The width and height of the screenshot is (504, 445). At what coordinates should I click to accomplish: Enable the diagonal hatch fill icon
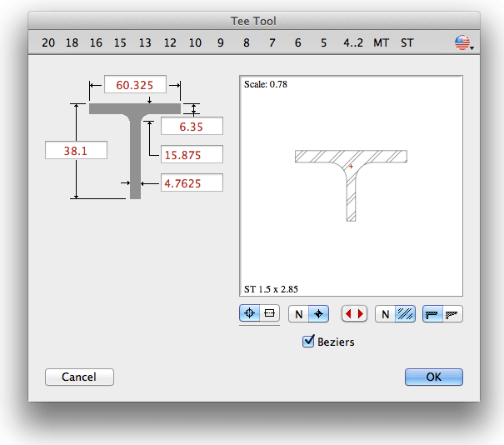pos(405,314)
